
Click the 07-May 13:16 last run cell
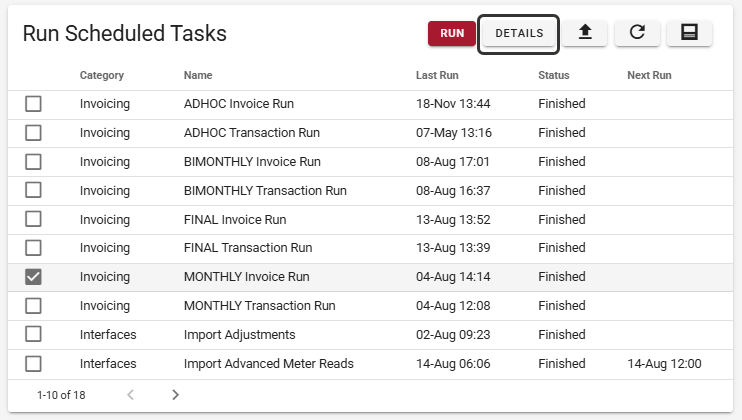tap(454, 132)
